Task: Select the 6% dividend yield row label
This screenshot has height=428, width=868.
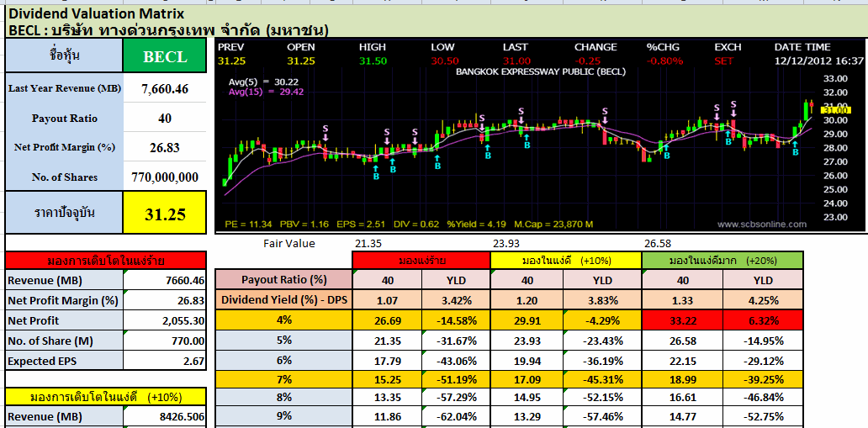Action: [283, 361]
